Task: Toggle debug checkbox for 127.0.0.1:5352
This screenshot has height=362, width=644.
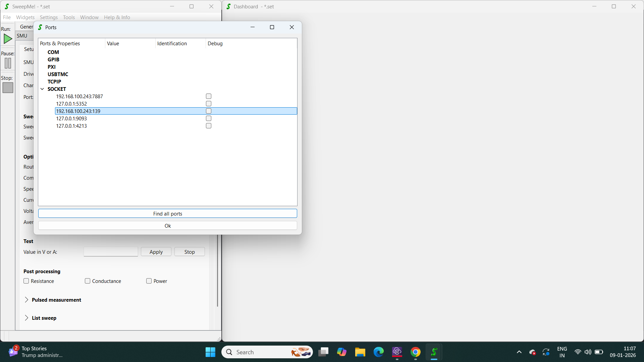Action: tap(209, 104)
